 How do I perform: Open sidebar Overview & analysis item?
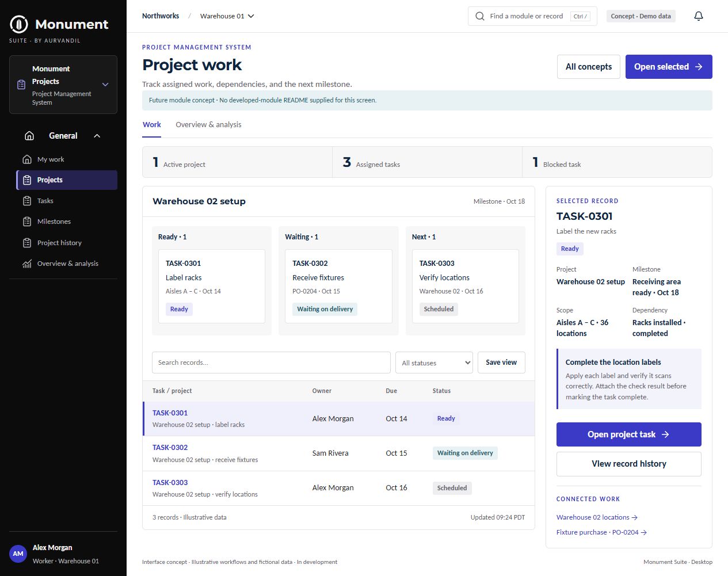pos(67,264)
